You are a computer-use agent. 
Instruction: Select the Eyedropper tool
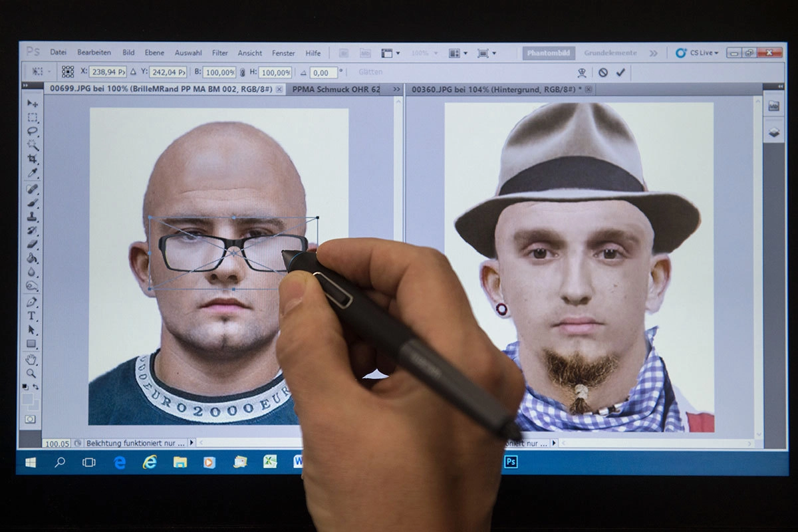point(32,174)
